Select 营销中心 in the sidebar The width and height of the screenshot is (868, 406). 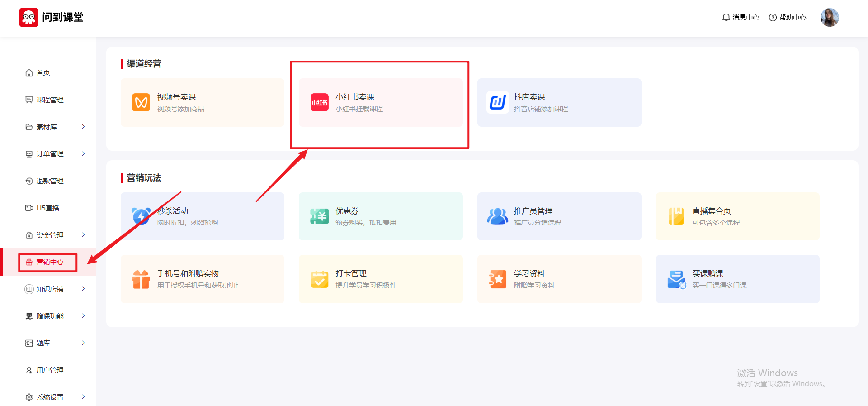pos(48,262)
